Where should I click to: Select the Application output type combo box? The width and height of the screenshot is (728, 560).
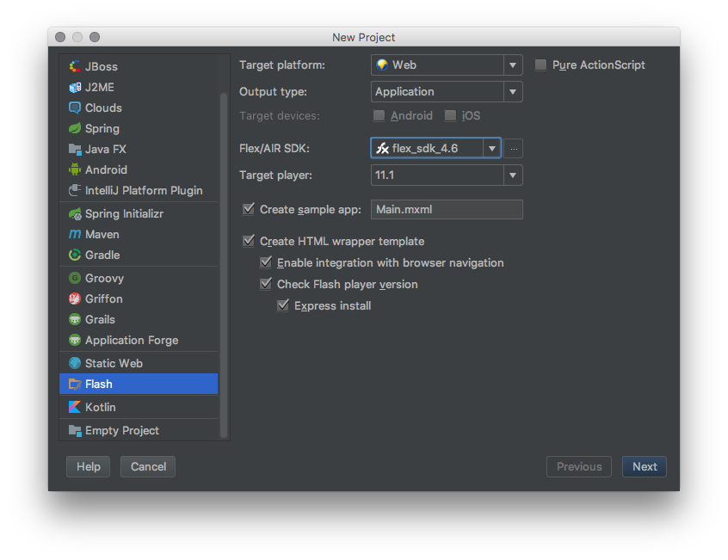[447, 92]
